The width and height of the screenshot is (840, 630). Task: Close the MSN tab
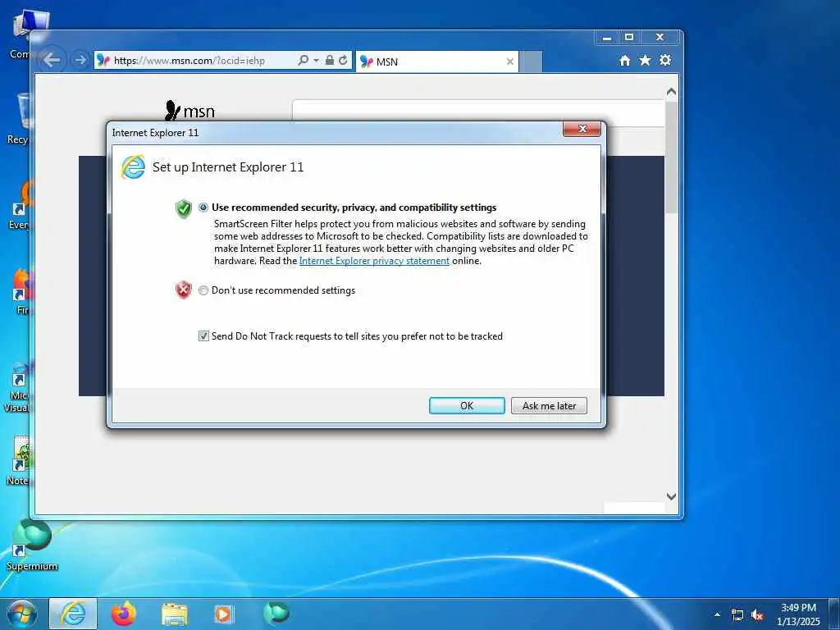click(x=510, y=62)
